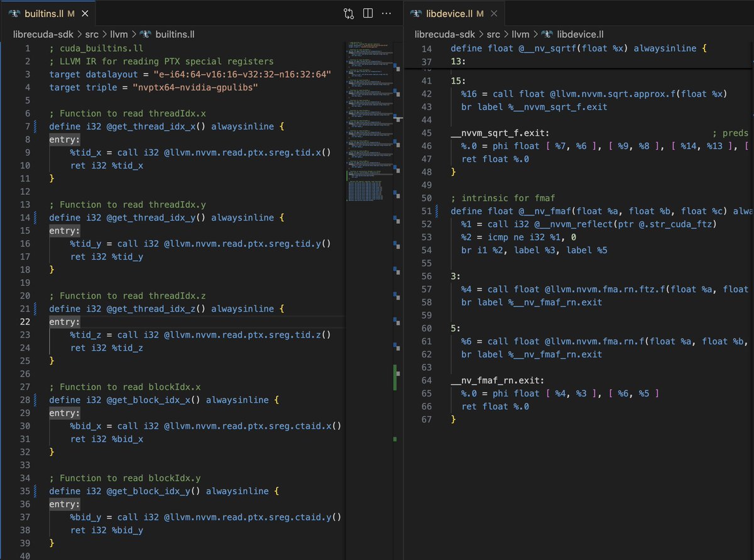
Task: Click the sreg.ctaid.x() call line
Action: [x=205, y=426]
